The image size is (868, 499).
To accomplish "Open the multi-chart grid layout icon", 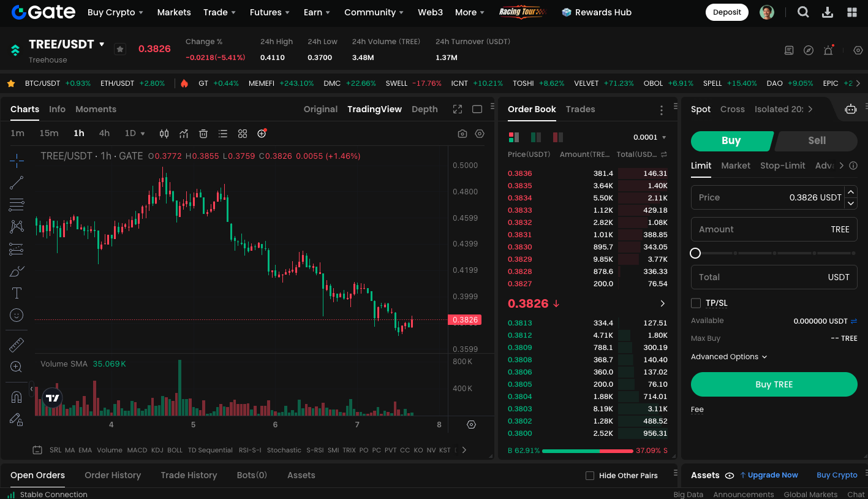I will pos(243,134).
